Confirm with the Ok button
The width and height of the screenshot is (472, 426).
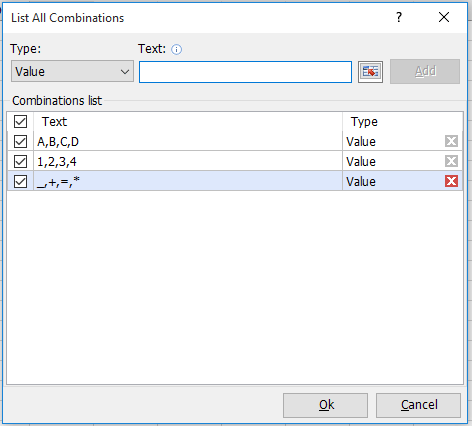(325, 405)
